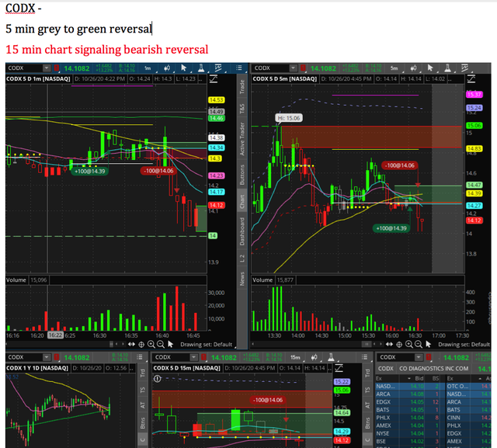The width and height of the screenshot is (497, 448).
Task: Open Trade sidebar tab
Action: click(x=242, y=86)
